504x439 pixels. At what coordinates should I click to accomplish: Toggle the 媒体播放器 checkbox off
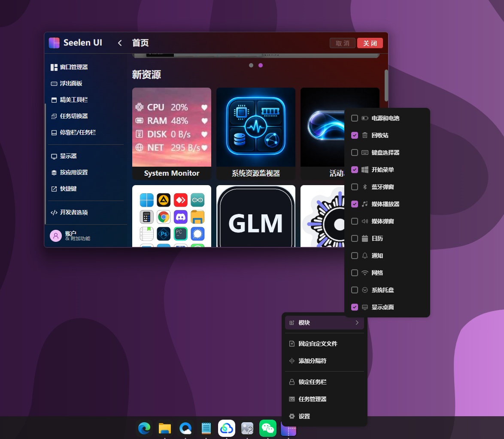point(355,204)
